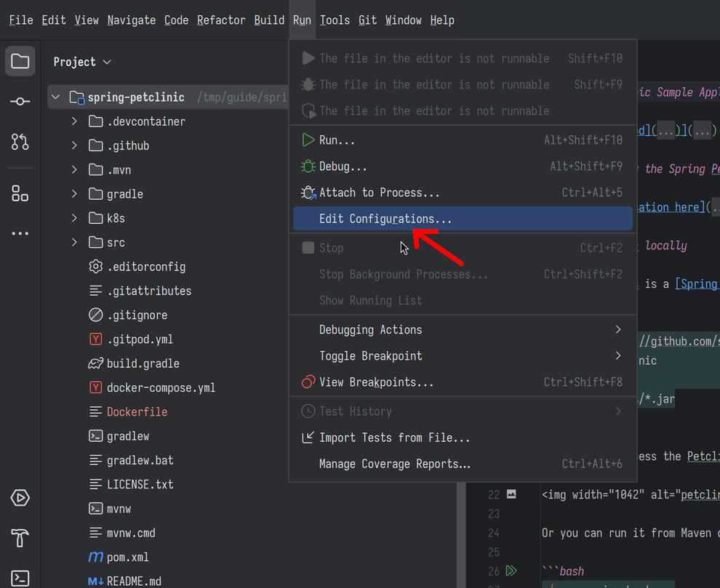Click the Debug... bug icon
720x588 pixels.
(x=308, y=166)
